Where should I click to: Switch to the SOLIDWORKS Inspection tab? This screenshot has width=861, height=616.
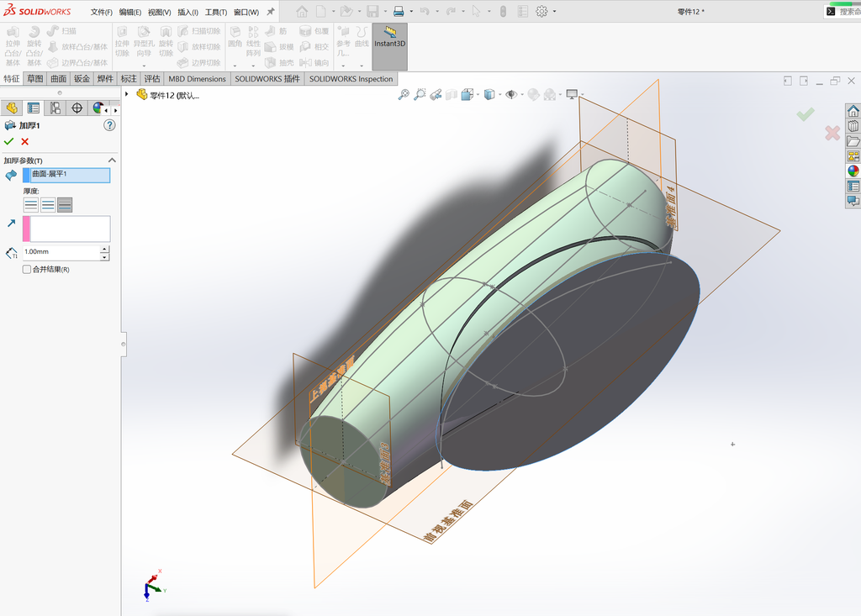coord(351,78)
